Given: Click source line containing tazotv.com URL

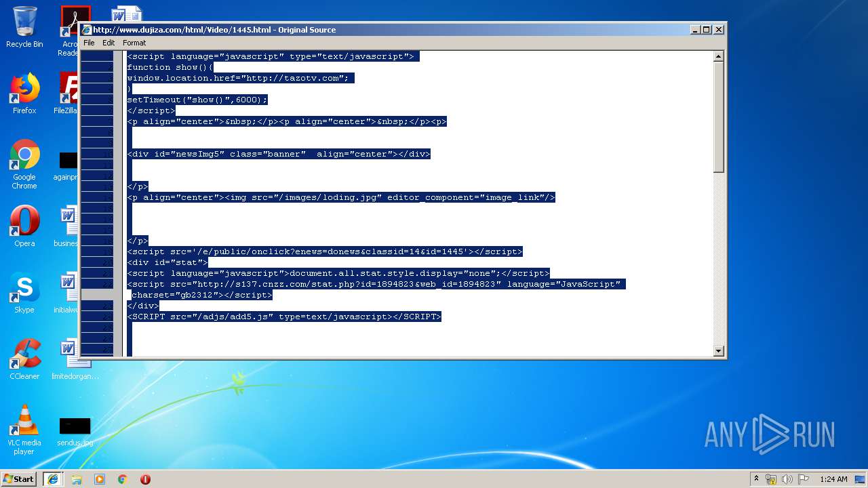Looking at the screenshot, I should (x=240, y=78).
